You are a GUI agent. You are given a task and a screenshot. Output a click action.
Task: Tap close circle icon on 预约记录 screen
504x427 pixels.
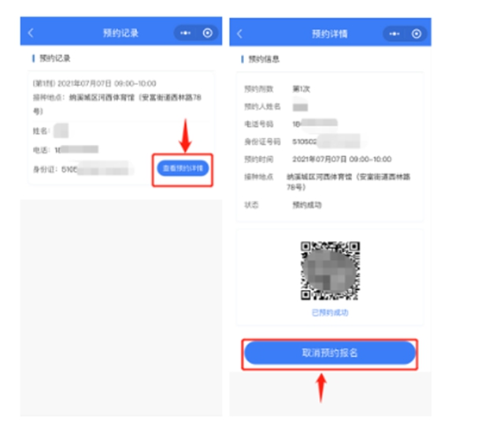pyautogui.click(x=207, y=33)
